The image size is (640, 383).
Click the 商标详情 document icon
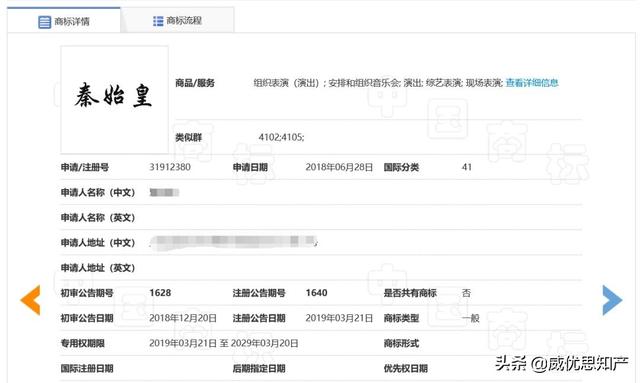pos(44,22)
